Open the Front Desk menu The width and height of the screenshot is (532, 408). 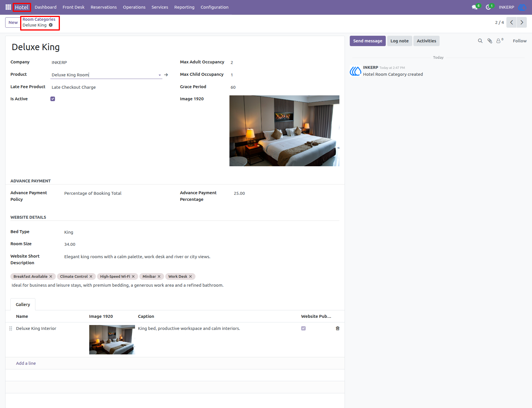(73, 7)
